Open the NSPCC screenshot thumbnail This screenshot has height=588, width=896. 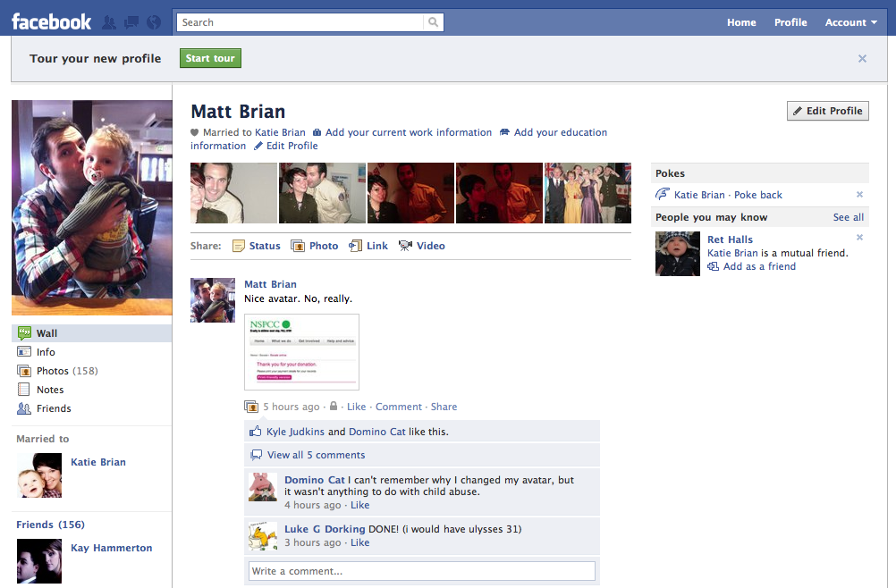point(301,352)
